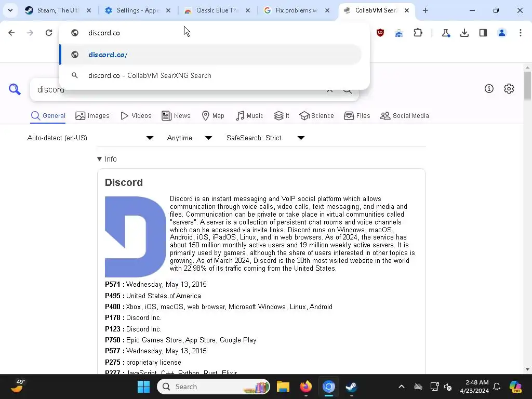Select the General search category
This screenshot has width=532, height=399.
pos(48,116)
